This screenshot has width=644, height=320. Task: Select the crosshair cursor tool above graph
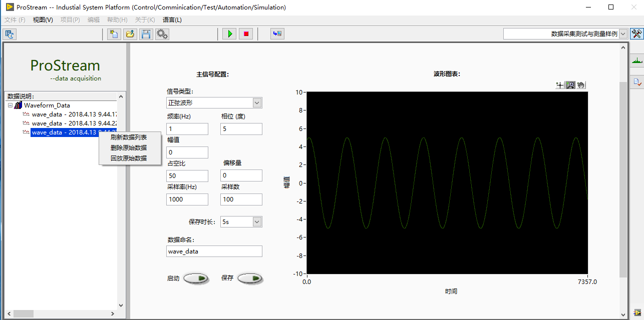tap(560, 85)
